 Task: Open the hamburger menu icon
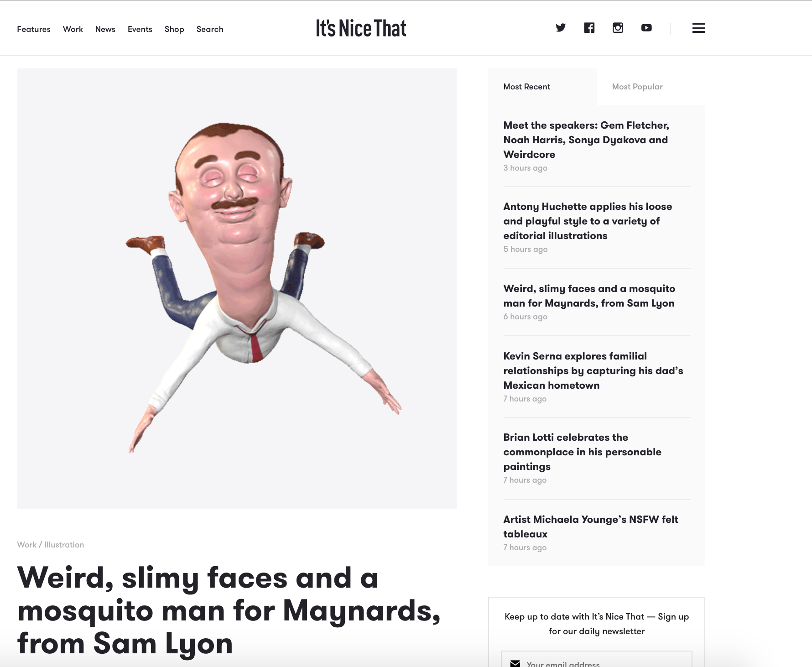click(x=698, y=28)
